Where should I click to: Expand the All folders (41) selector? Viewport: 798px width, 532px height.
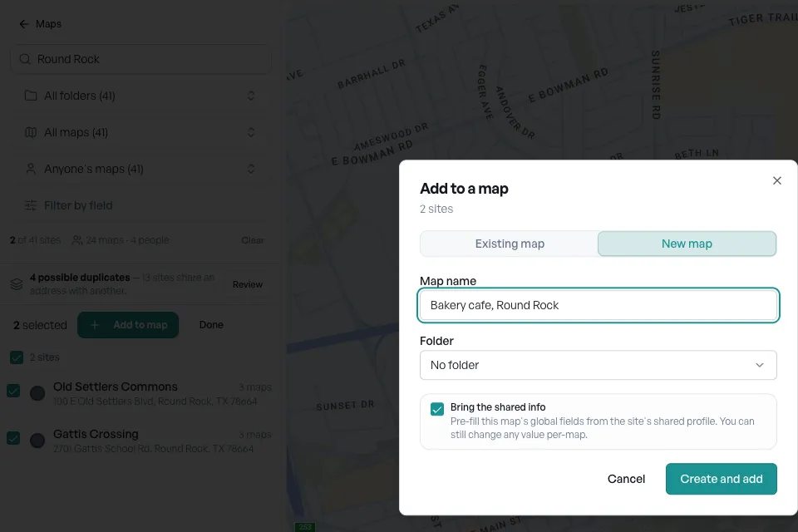(140, 96)
